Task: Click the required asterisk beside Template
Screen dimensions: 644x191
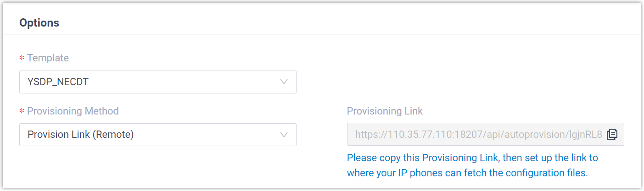Action: pyautogui.click(x=22, y=59)
